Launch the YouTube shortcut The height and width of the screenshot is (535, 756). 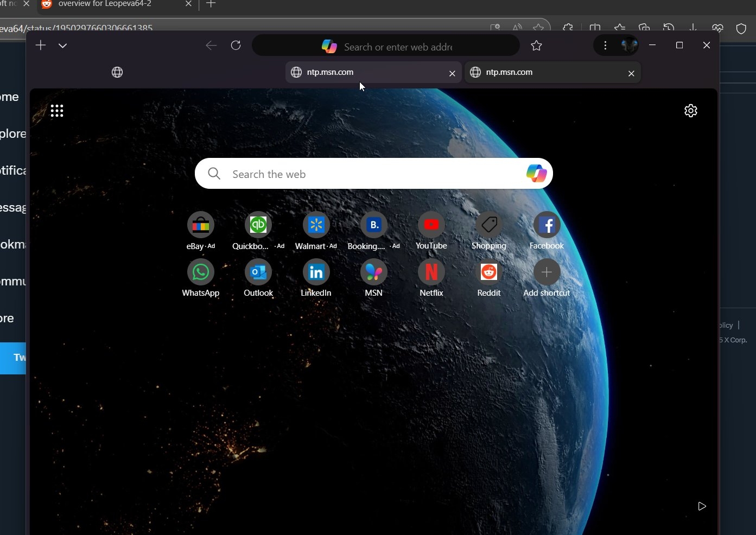[x=431, y=225]
